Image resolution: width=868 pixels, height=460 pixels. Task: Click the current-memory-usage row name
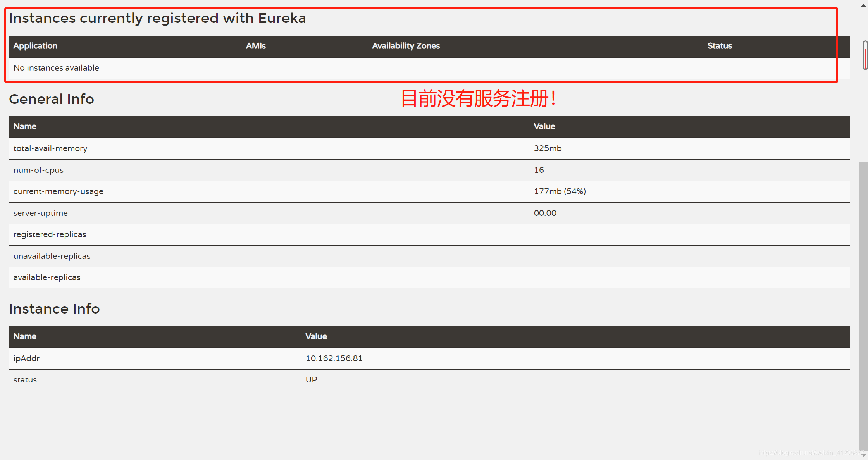(58, 191)
